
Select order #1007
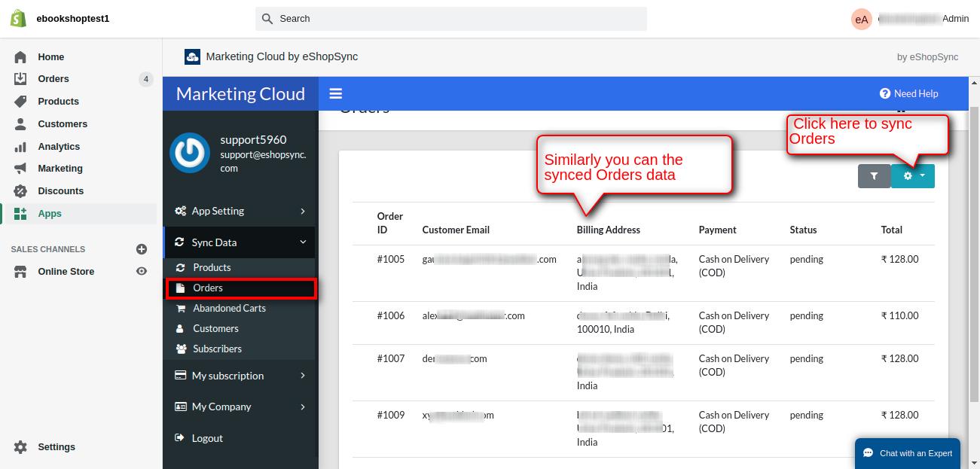click(391, 359)
